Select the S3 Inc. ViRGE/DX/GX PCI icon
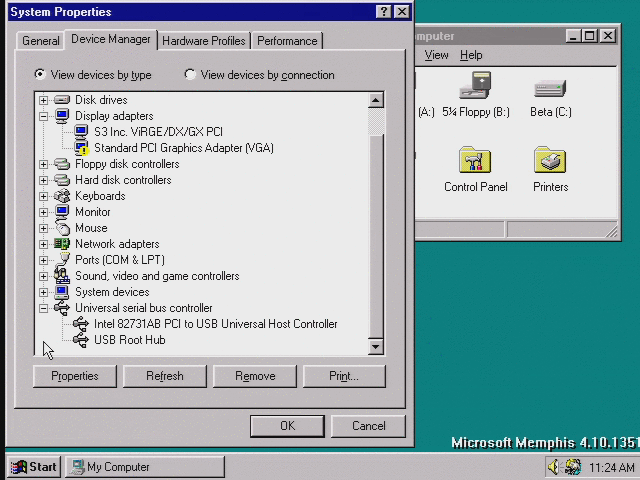Image resolution: width=640 pixels, height=480 pixels. click(x=81, y=132)
